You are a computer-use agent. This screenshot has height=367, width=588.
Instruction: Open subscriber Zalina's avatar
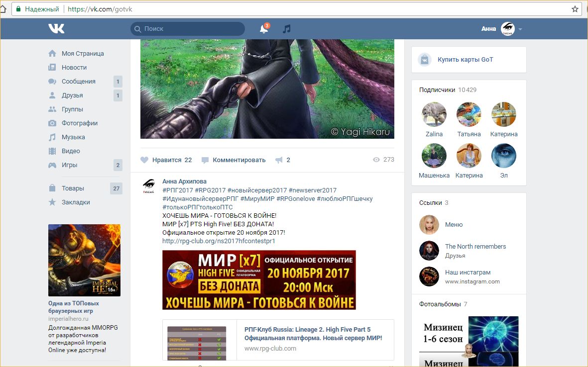[x=434, y=114]
